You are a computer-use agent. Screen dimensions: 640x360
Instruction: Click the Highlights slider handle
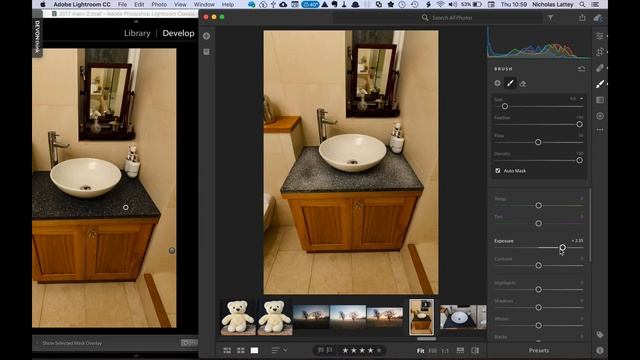tap(538, 289)
